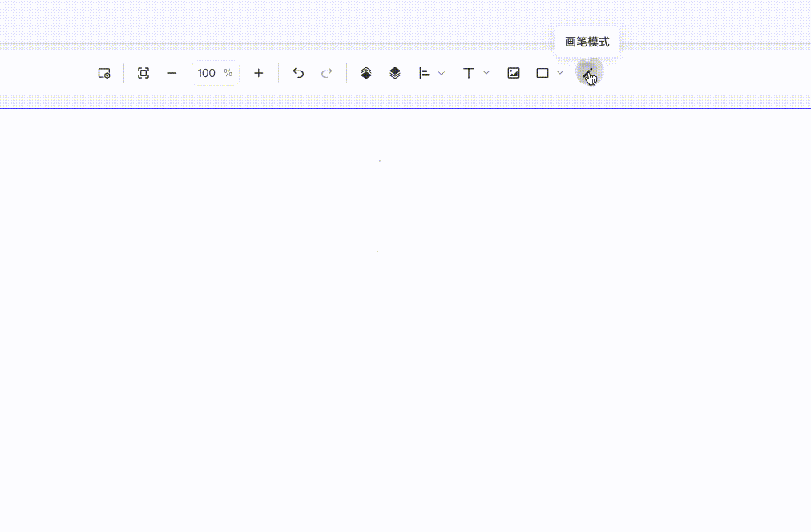
Task: Select the rectangle shape tool
Action: [543, 73]
